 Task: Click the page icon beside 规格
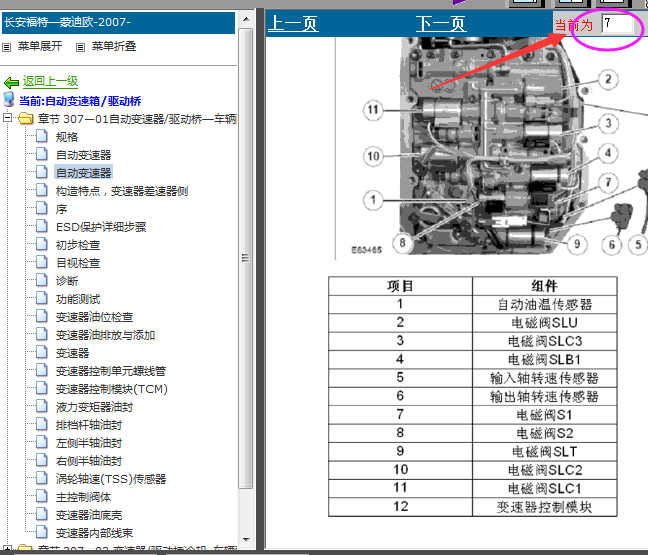point(41,136)
